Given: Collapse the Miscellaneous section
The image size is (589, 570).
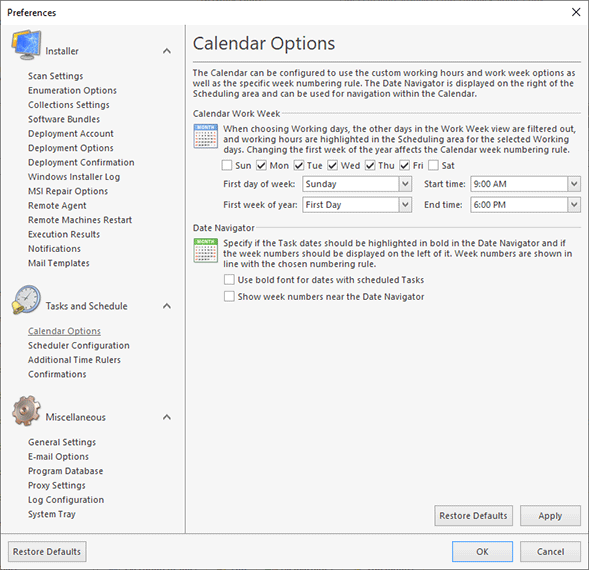Looking at the screenshot, I should pyautogui.click(x=167, y=417).
